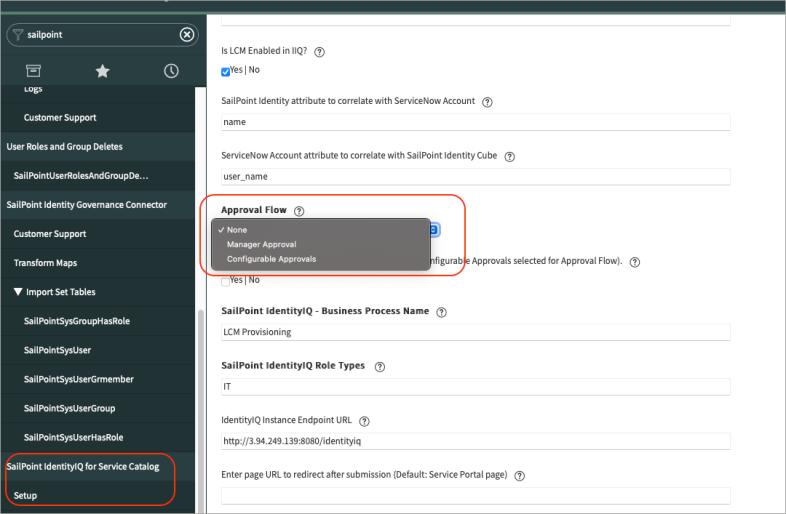
Task: Click the LCM Provisioning business process field
Action: [x=475, y=332]
